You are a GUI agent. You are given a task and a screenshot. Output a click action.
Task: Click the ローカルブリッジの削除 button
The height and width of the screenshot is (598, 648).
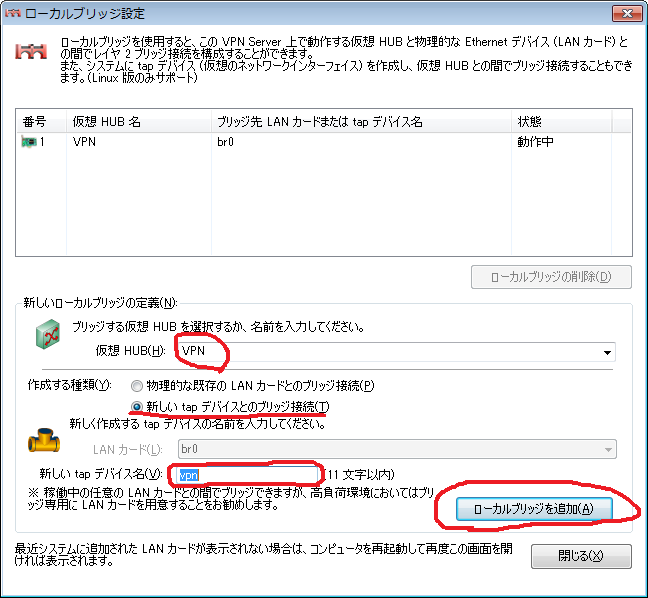551,277
